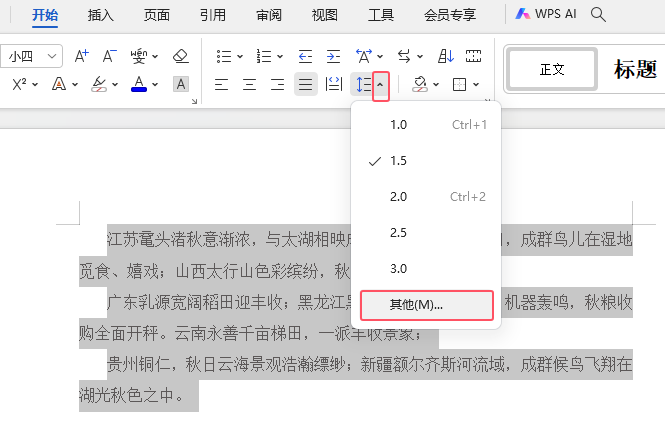Apply the 标题 heading style
The height and width of the screenshot is (444, 665).
click(635, 69)
